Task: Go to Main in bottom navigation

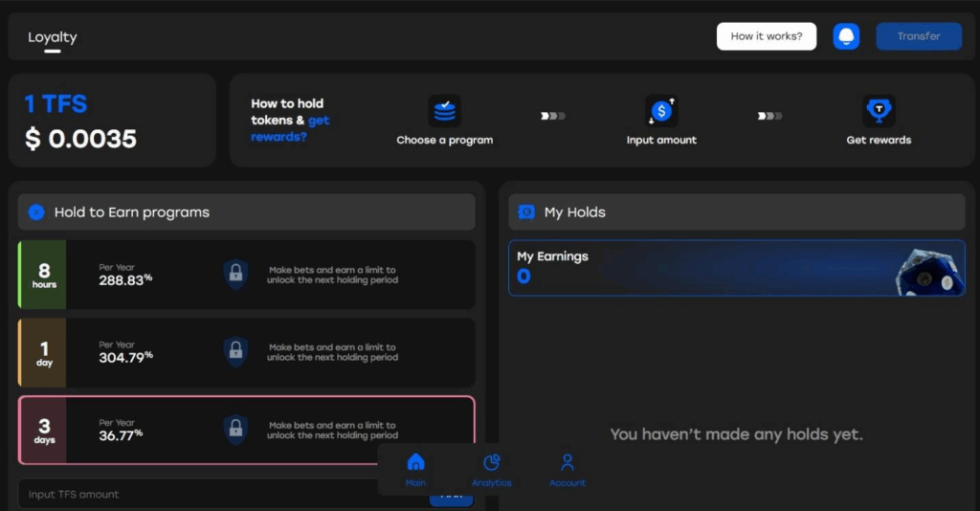Action: pos(415,469)
